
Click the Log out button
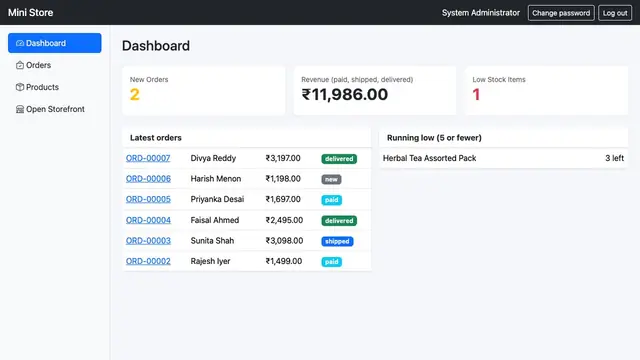coord(615,13)
